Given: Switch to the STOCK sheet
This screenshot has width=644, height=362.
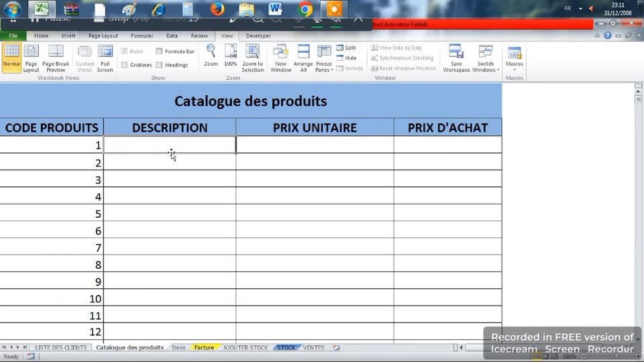Looking at the screenshot, I should (286, 347).
